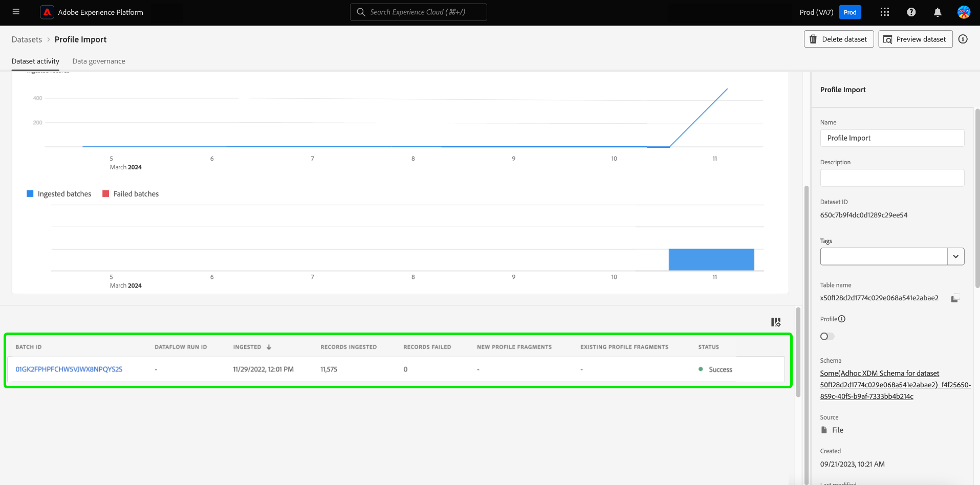Viewport: 980px width, 485px height.
Task: Click the Adobe Experience Platform logo
Action: coord(47,12)
